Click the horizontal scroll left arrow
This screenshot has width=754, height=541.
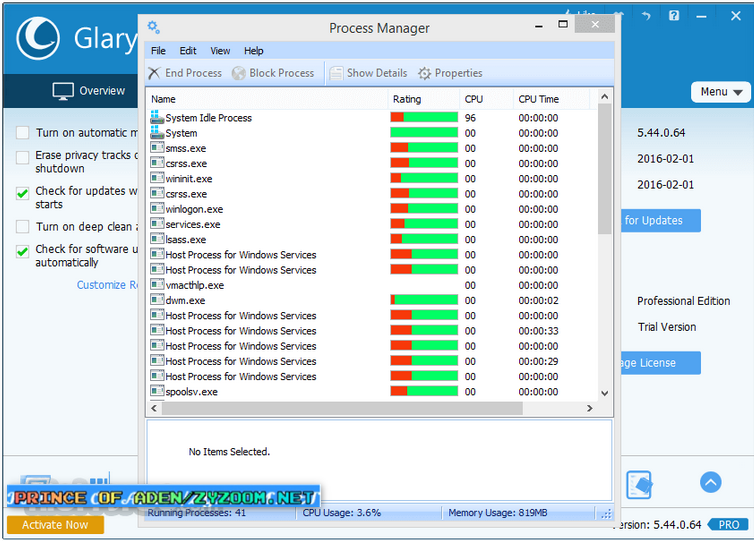click(x=154, y=408)
